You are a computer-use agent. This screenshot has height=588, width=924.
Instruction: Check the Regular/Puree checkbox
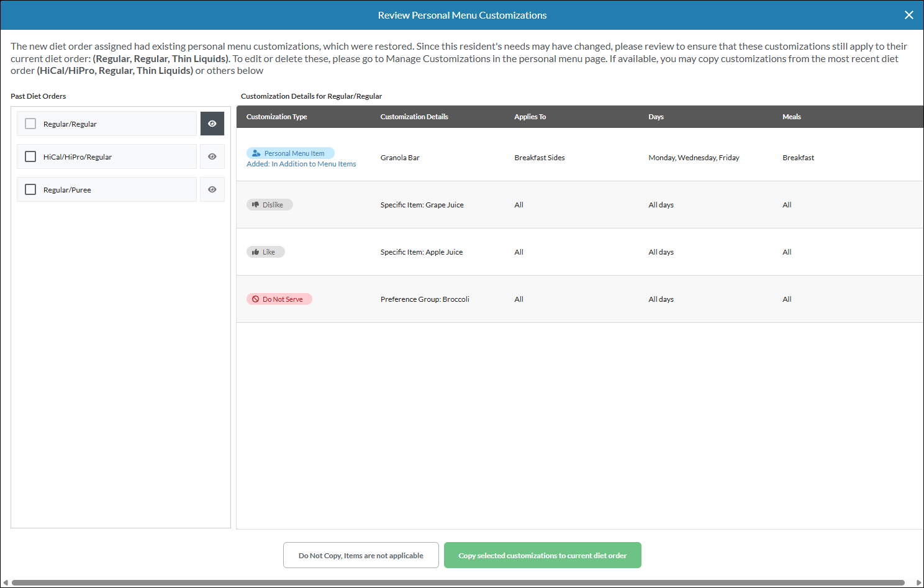coord(30,189)
